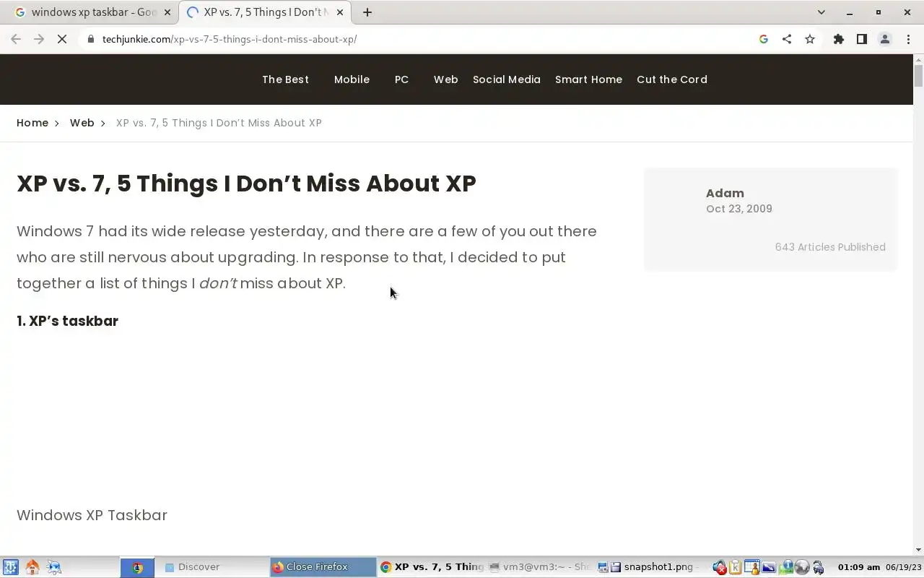
Task: Open Klipper clipboard tray icon
Action: pyautogui.click(x=736, y=567)
